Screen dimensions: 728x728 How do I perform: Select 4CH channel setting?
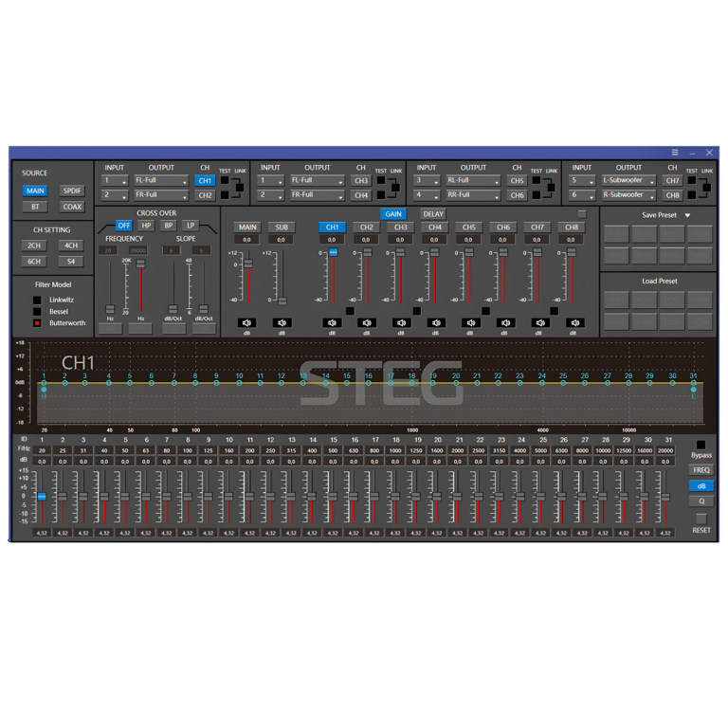(x=71, y=246)
